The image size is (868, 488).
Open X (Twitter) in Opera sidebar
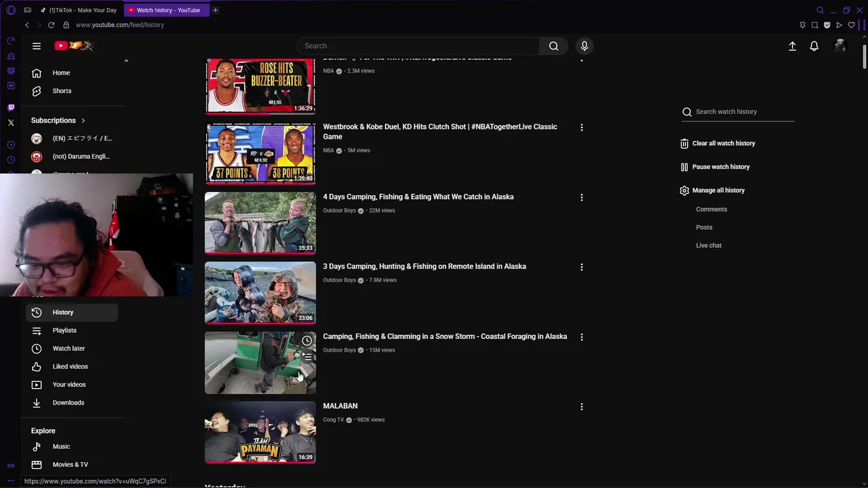coord(11,123)
